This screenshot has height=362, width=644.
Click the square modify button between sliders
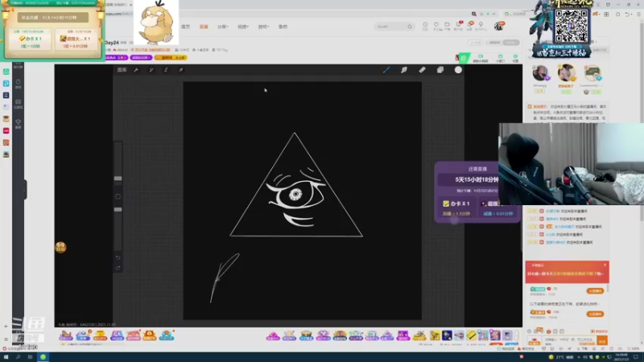pyautogui.click(x=118, y=196)
